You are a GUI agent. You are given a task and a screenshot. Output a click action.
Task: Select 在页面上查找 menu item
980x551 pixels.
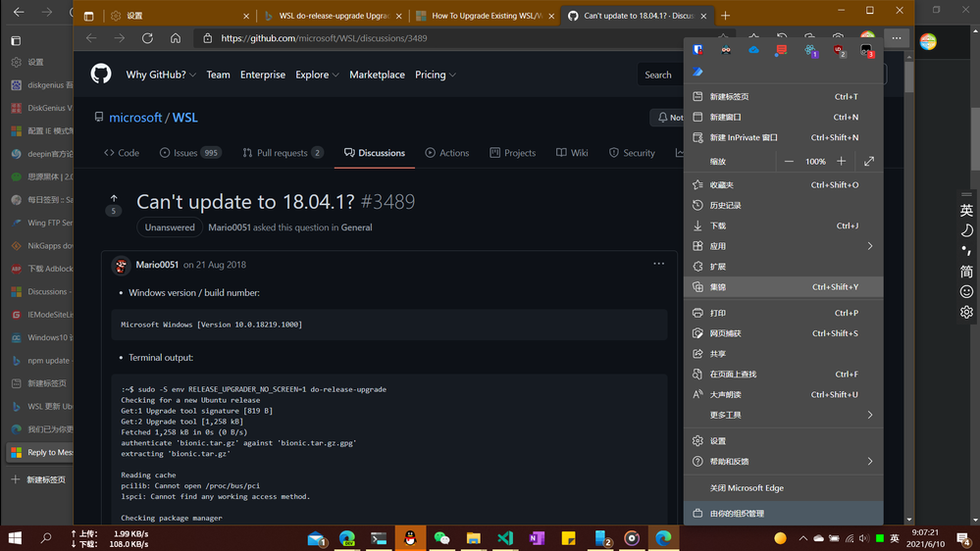783,375
